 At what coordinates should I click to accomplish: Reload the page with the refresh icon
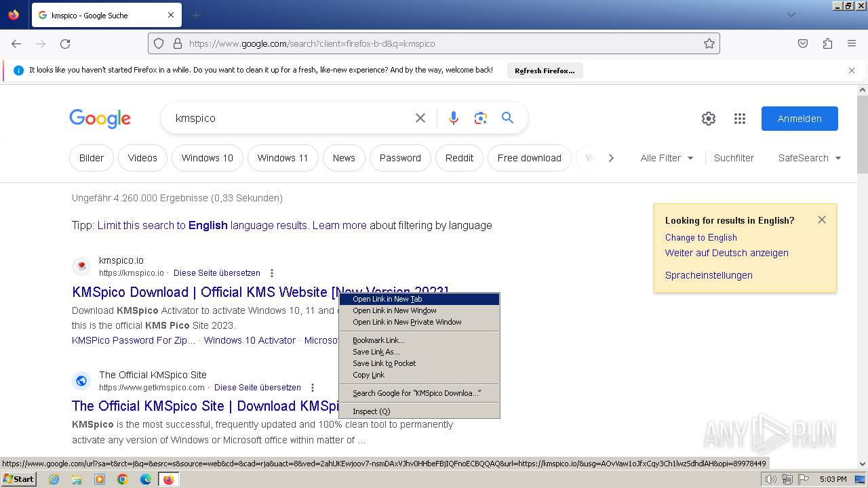[65, 43]
